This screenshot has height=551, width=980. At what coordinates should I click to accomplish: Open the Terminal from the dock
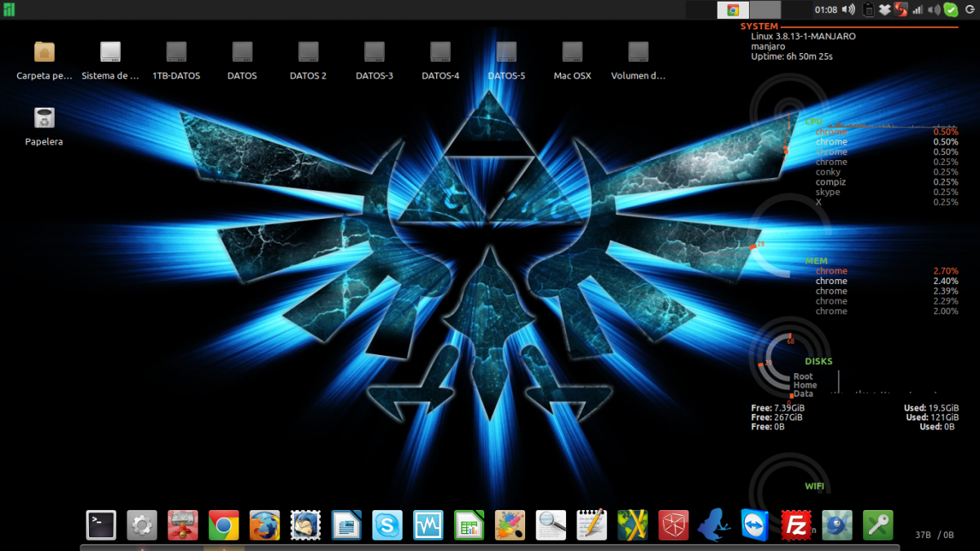100,525
